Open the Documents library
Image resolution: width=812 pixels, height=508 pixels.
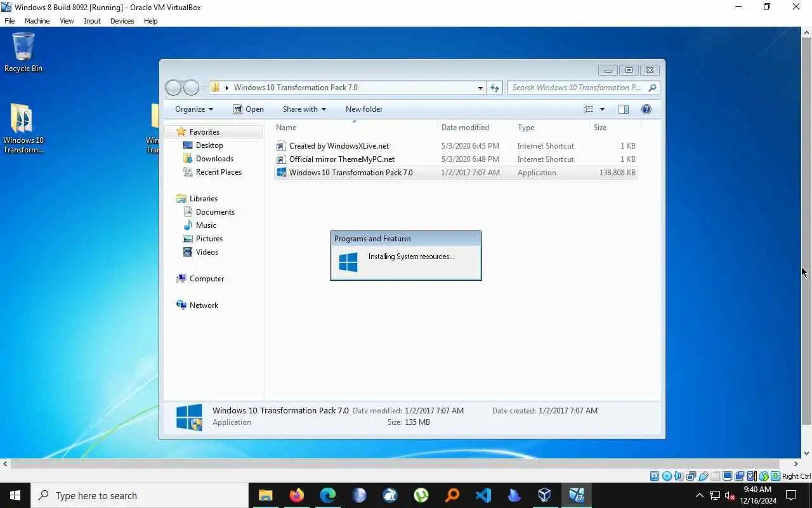click(x=215, y=212)
